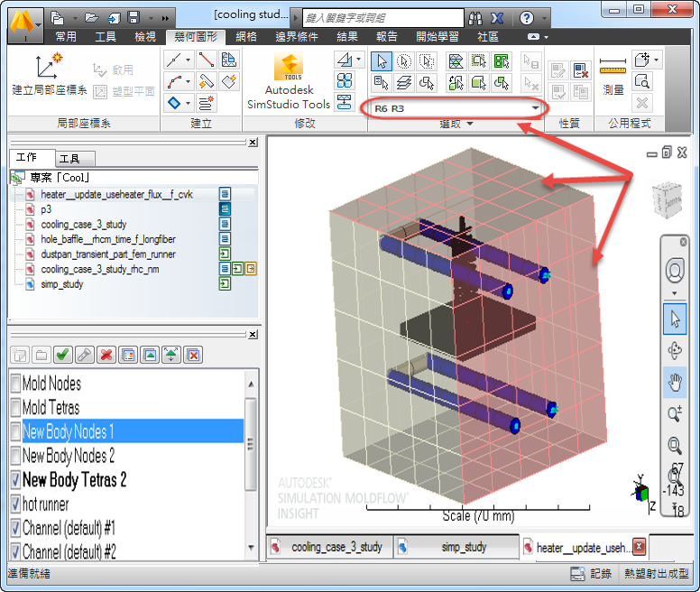
Task: Open the 工具 ribbon tab
Action: pyautogui.click(x=106, y=37)
